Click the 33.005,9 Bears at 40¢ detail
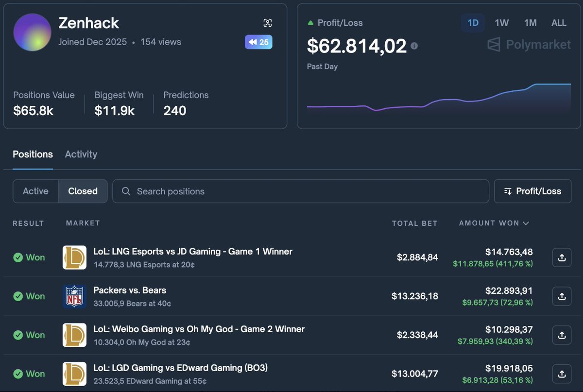Viewport: 583px width, 392px height. point(132,304)
